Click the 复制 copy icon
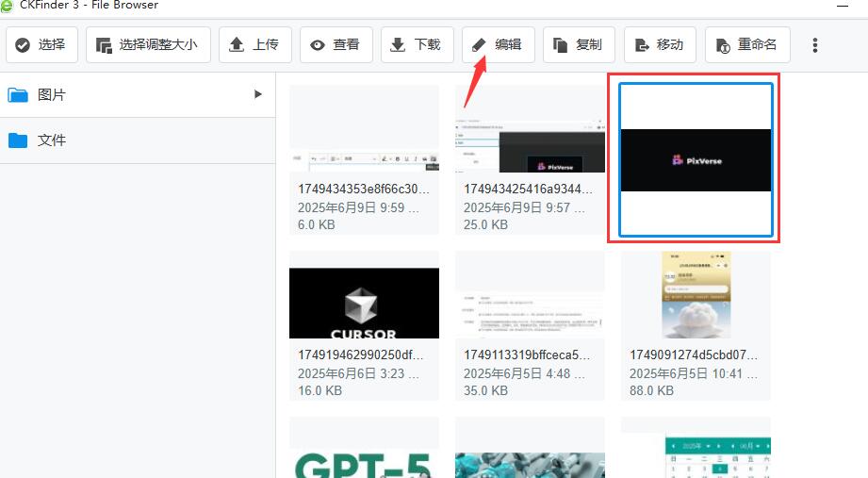The height and width of the screenshot is (478, 868). 560,44
